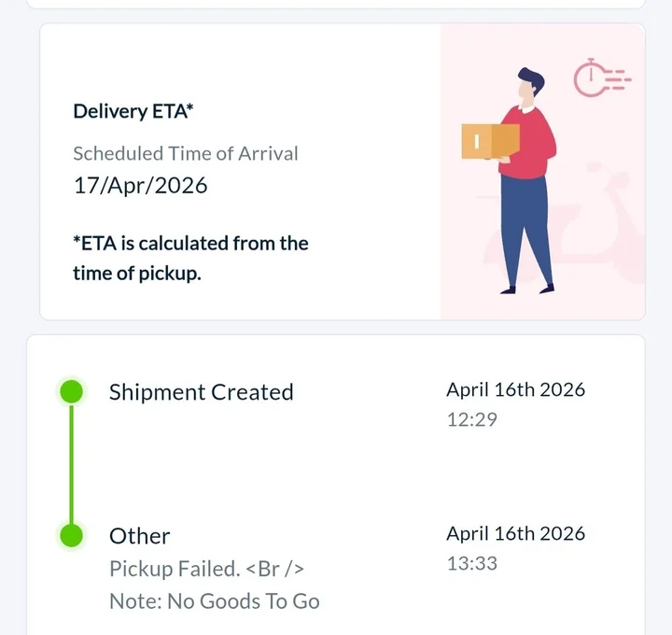The width and height of the screenshot is (672, 635).
Task: Click the date next to Other status
Action: click(x=515, y=533)
